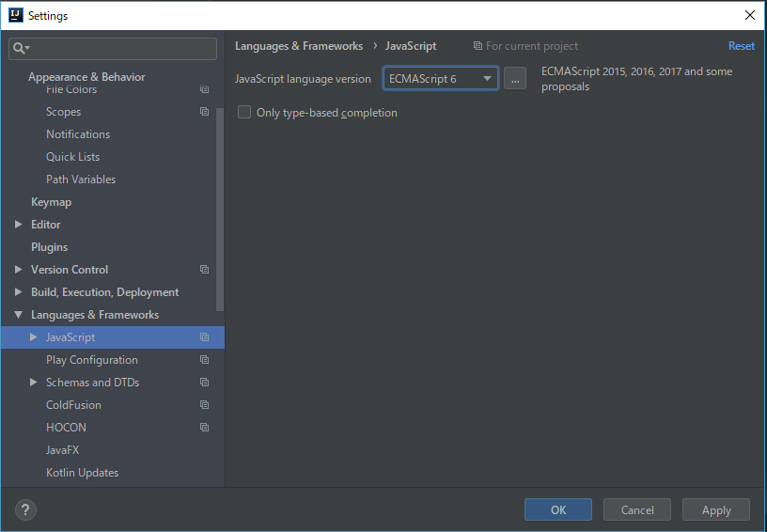The image size is (767, 532).
Task: Click the Cancel button
Action: coord(637,510)
